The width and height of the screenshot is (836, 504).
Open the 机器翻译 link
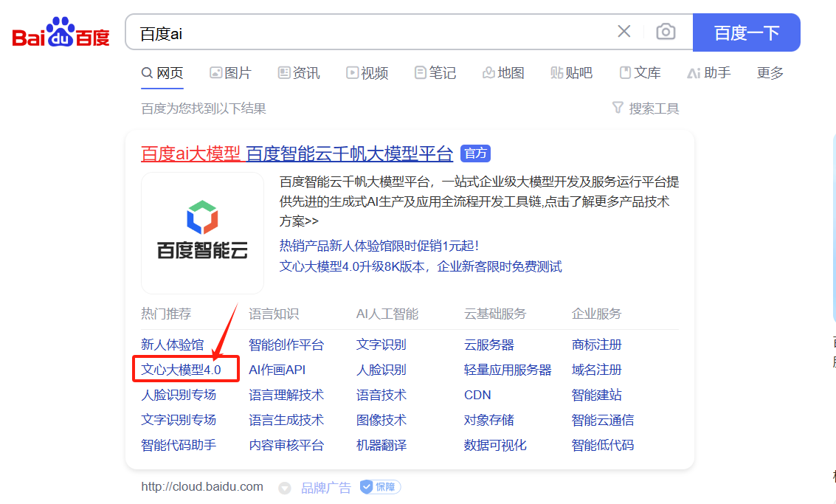[381, 445]
